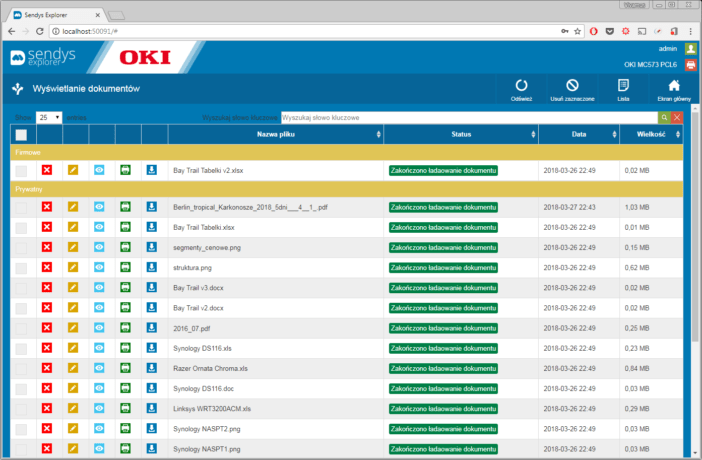Viewport: 702px width, 460px height.
Task: Go back in browser history
Action: (12, 31)
